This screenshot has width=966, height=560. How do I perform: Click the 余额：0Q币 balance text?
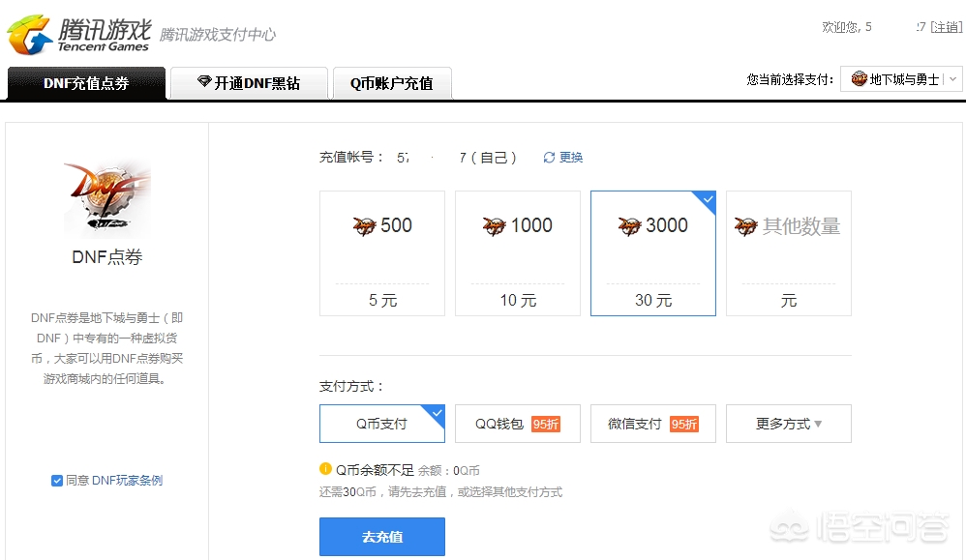448,471
